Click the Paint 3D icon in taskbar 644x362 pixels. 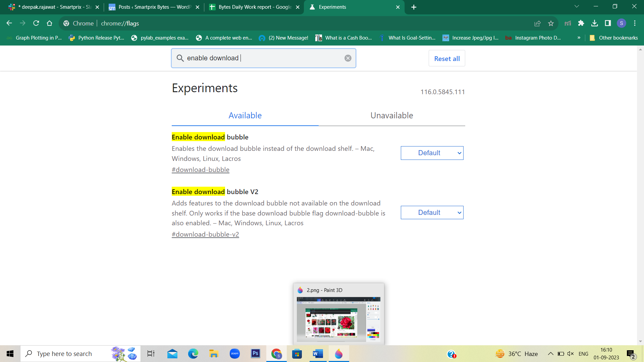(x=338, y=354)
